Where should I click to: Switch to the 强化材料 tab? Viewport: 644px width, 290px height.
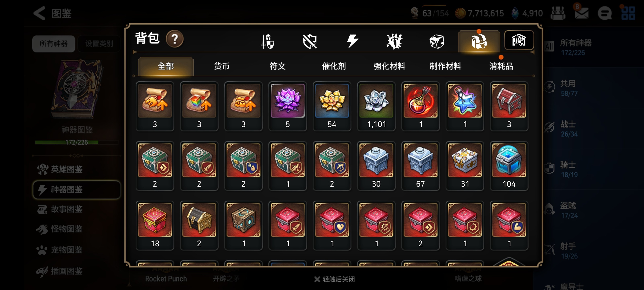[x=389, y=66]
